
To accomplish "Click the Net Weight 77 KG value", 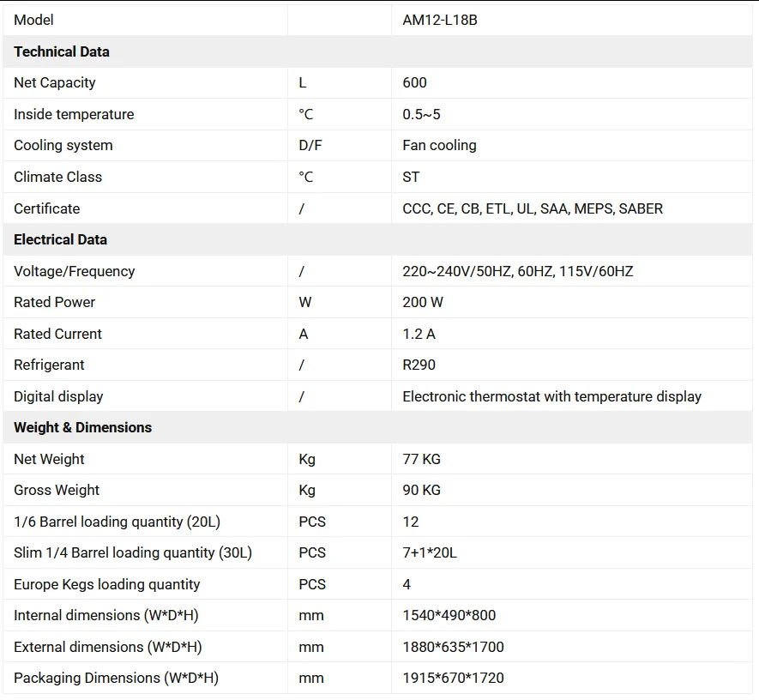I will point(421,459).
